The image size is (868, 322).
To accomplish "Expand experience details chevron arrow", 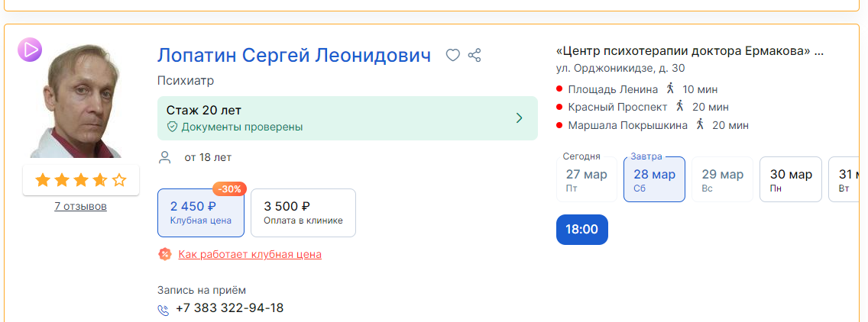I will coord(519,118).
